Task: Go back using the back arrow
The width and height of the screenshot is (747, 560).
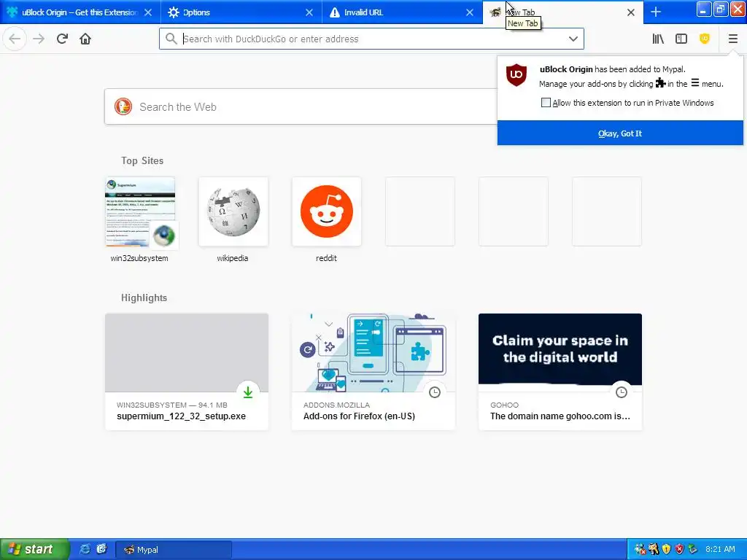Action: pos(15,39)
